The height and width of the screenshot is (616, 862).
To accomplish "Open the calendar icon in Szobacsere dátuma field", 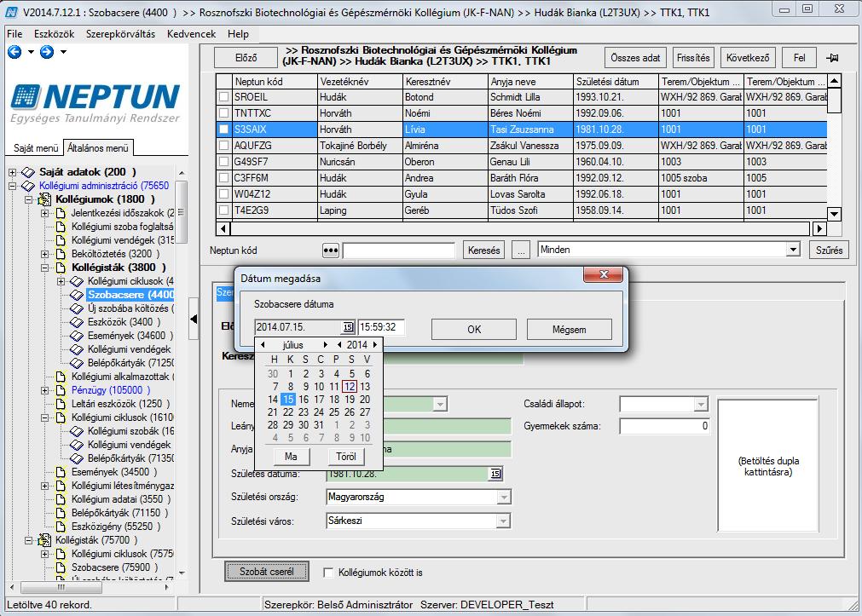I will click(x=347, y=327).
